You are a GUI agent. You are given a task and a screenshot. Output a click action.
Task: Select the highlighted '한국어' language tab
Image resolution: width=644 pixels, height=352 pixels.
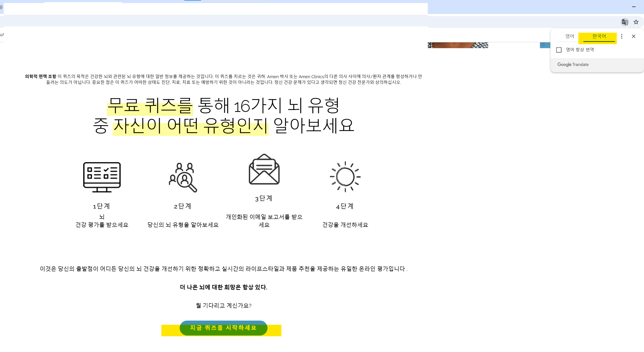click(x=599, y=37)
